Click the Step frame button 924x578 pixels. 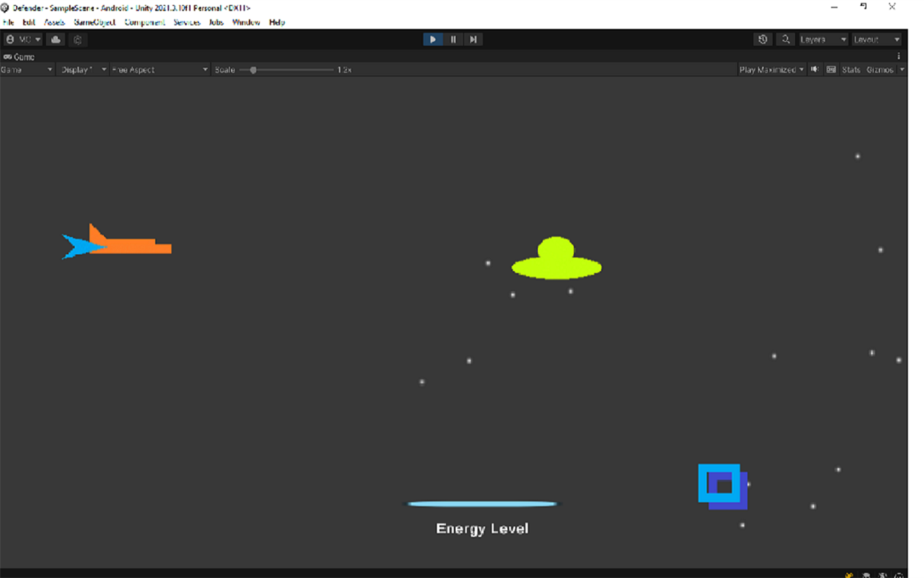pos(473,39)
